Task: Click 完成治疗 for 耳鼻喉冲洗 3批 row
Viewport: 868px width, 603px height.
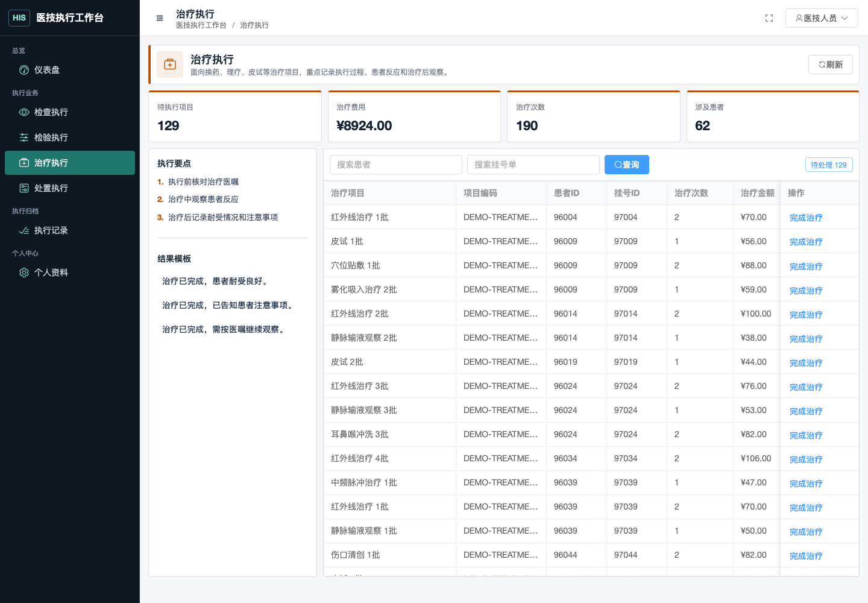Action: (806, 435)
